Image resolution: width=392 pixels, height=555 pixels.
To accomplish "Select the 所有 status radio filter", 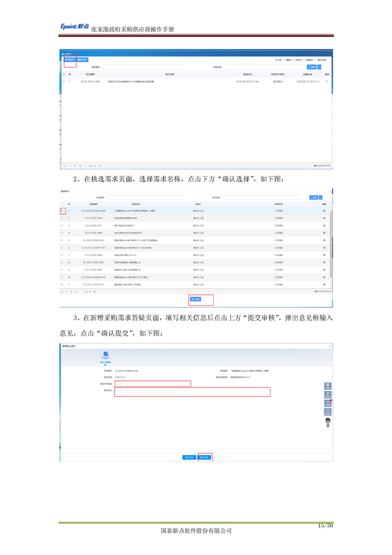I will click(276, 60).
